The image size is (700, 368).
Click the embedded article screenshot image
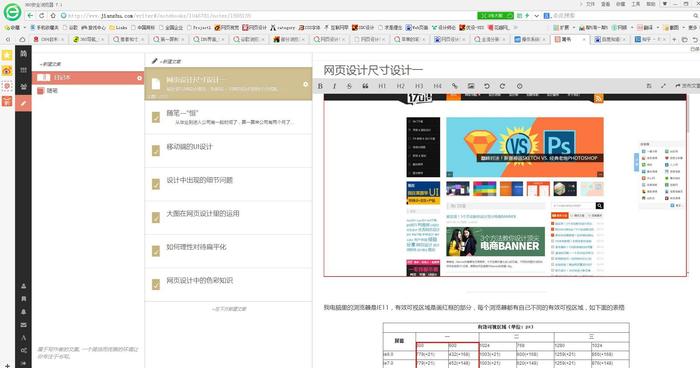tap(505, 185)
